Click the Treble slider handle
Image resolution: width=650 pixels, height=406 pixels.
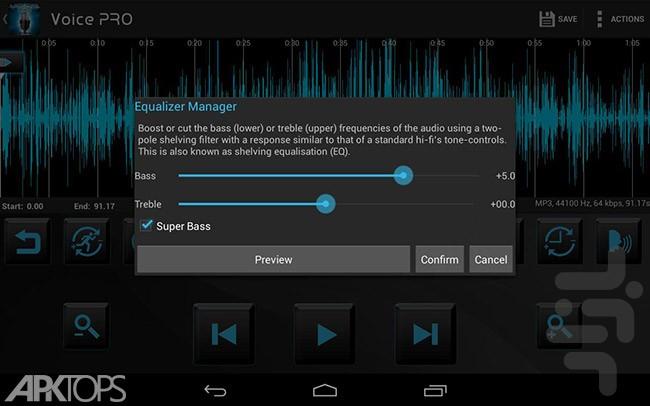tap(325, 204)
